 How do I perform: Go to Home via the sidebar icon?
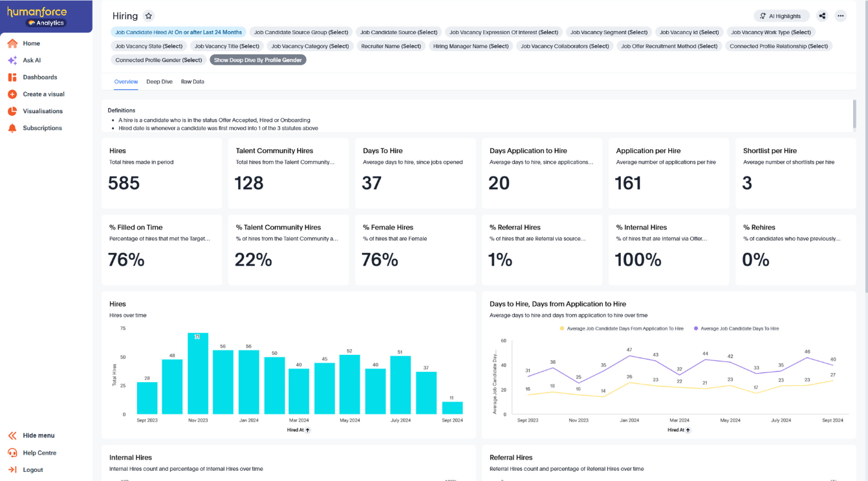point(12,43)
